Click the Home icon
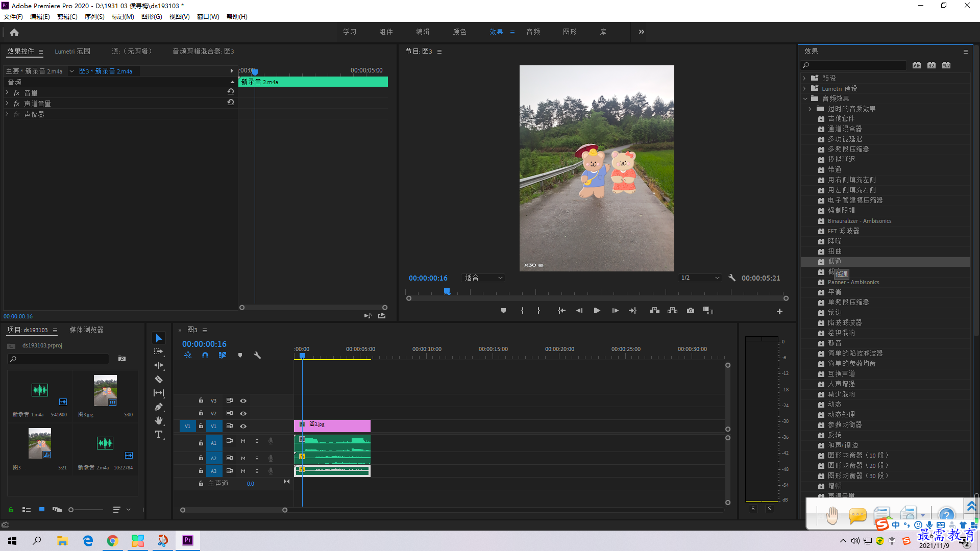980x551 pixels. (14, 32)
